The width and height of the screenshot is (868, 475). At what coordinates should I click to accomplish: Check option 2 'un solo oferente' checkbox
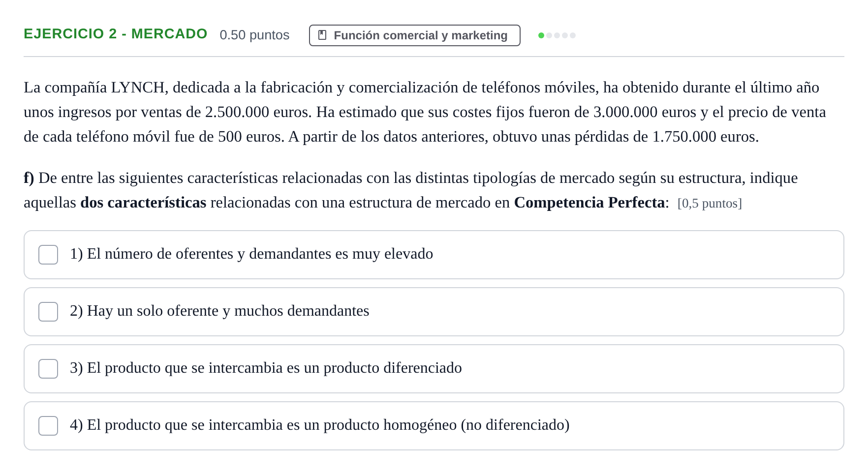[x=48, y=312]
